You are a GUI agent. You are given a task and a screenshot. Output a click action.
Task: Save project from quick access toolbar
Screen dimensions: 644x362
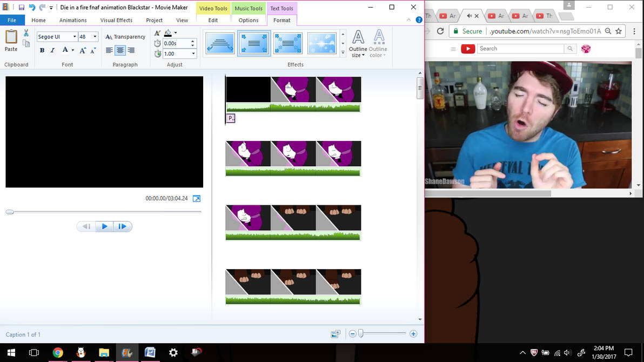coord(22,8)
